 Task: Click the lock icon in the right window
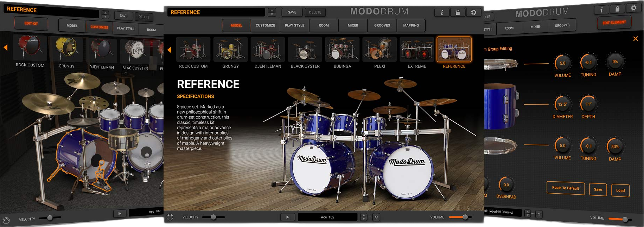[x=617, y=9]
